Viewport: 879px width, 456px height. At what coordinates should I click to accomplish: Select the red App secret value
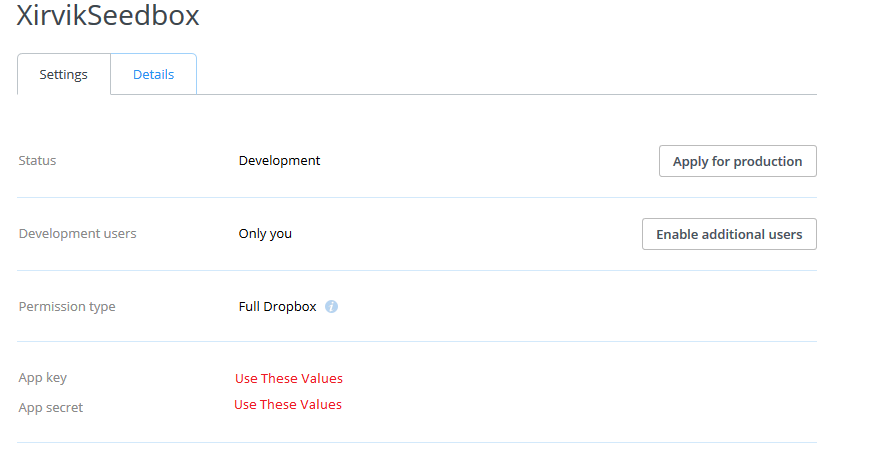pos(288,405)
